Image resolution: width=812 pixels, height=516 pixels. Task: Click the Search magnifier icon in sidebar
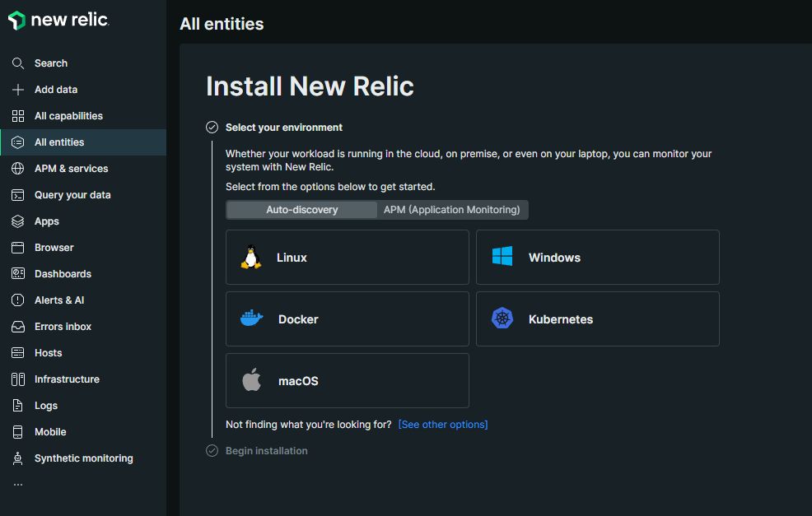click(x=17, y=63)
